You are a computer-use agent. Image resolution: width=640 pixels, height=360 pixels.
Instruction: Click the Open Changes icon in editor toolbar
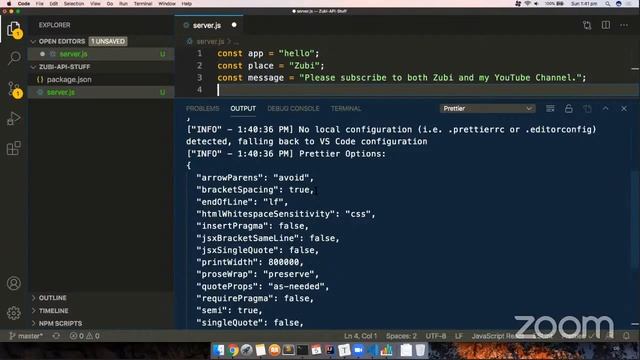click(x=587, y=25)
